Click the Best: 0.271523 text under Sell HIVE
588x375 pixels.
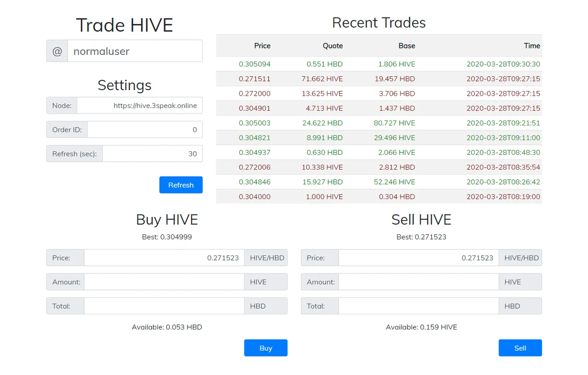pyautogui.click(x=421, y=237)
